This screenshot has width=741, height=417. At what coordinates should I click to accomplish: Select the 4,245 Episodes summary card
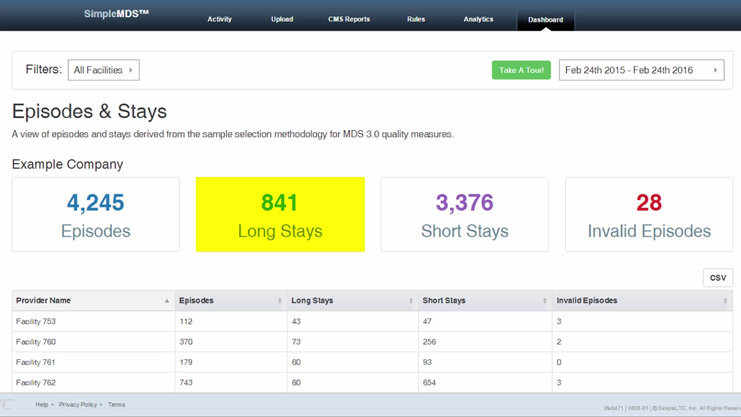tap(96, 214)
